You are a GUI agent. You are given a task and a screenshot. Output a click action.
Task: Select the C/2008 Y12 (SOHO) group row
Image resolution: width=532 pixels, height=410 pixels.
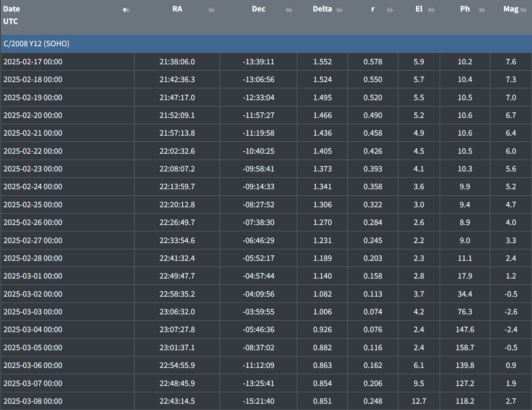(37, 43)
